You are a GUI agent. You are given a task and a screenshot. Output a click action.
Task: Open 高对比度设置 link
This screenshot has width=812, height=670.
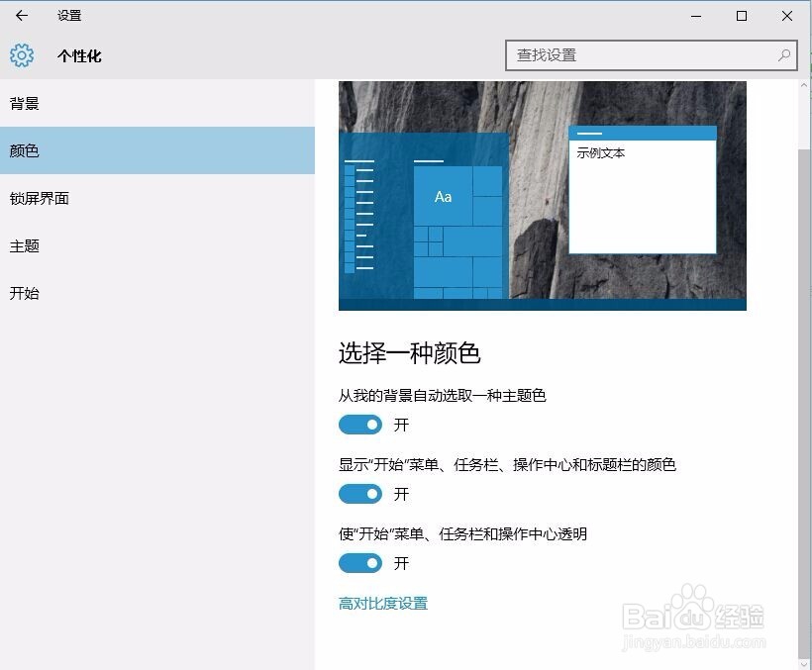[x=384, y=603]
